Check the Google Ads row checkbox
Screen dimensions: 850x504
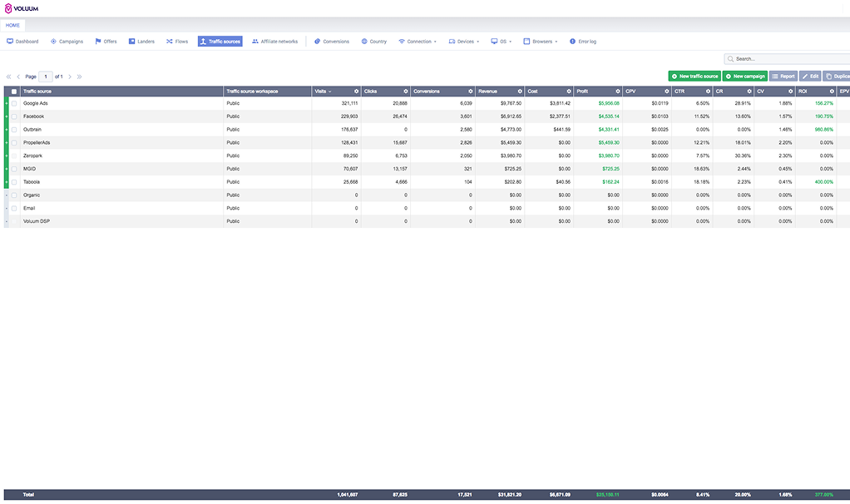pyautogui.click(x=14, y=103)
